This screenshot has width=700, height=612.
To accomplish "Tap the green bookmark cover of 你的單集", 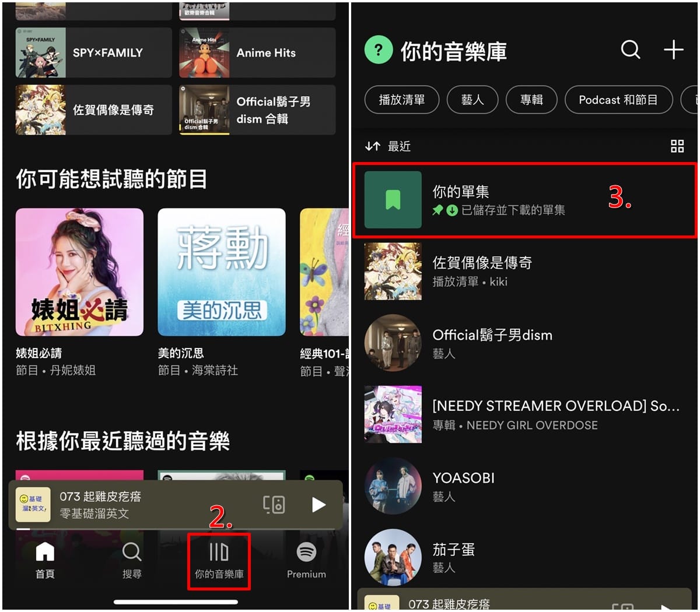I will [393, 200].
